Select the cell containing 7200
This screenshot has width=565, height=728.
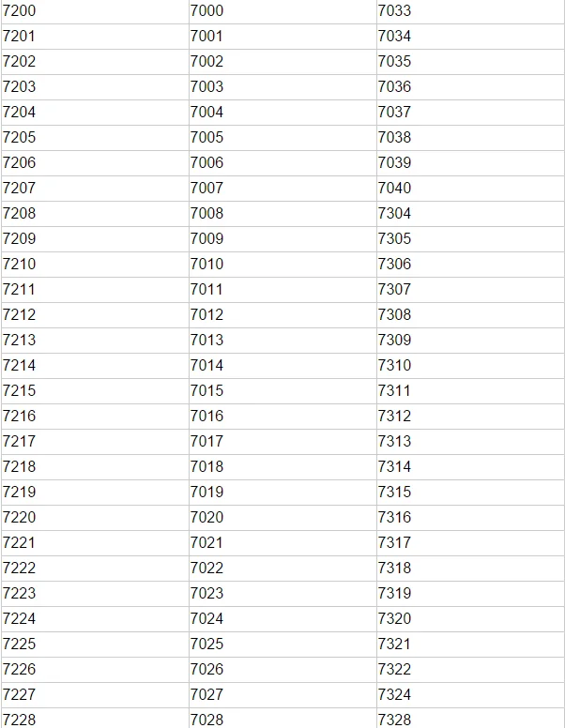click(20, 11)
